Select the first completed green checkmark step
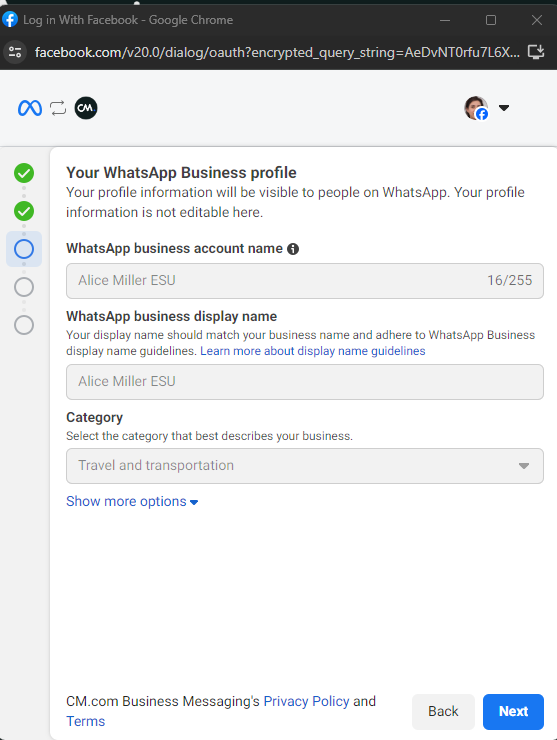This screenshot has height=740, width=557. 24,173
